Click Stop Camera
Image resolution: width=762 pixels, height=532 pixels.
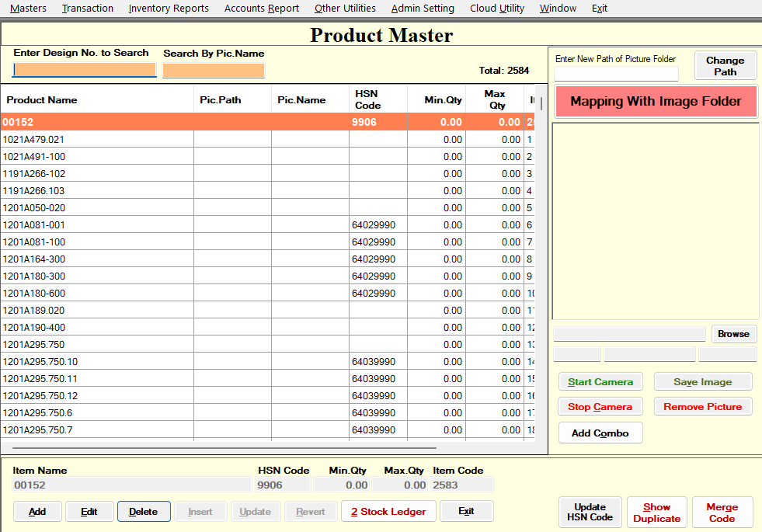coord(600,406)
